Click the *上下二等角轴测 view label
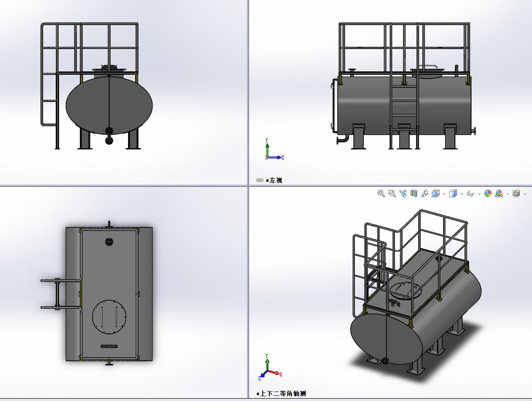Viewport: 532px width, 401px height. coord(281,393)
